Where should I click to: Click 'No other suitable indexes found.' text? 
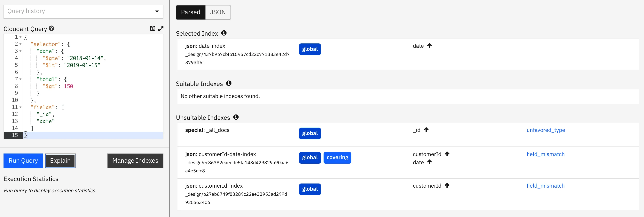pyautogui.click(x=220, y=96)
